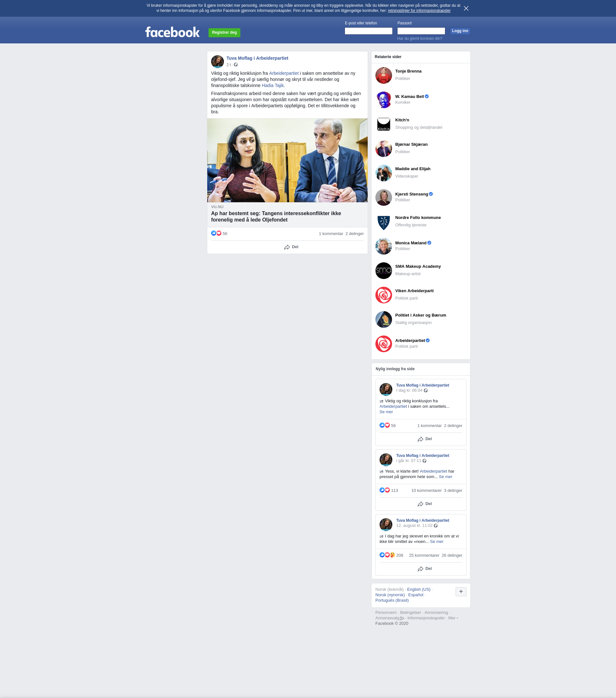Open sidebar post timestamp I dag kl. 06:04
616x698 pixels.
409,390
